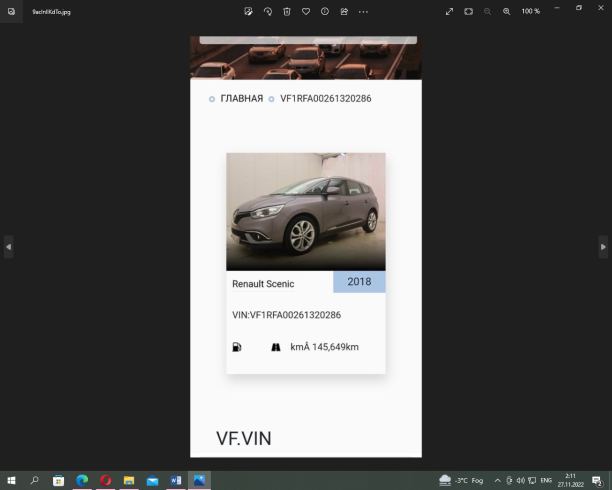Open Microsoft Edge from the taskbar

82,480
